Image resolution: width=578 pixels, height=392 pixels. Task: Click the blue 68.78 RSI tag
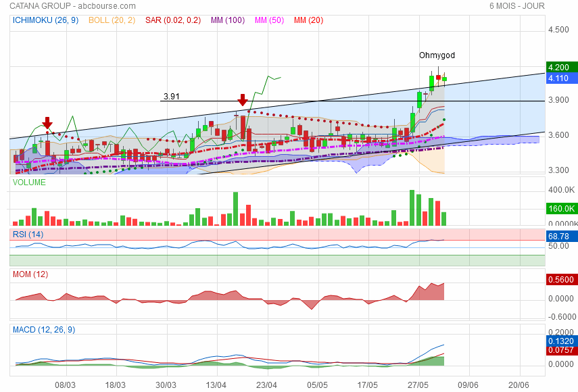[x=561, y=236]
